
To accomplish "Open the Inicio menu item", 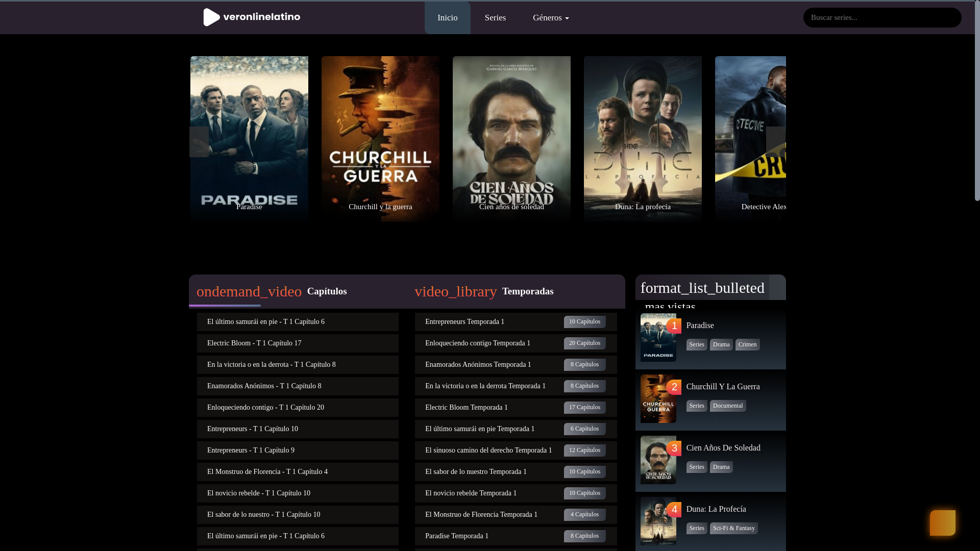I will [447, 18].
